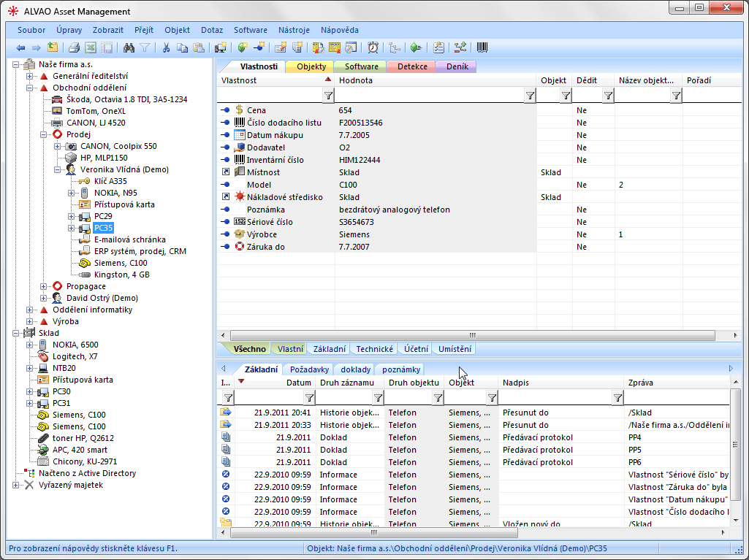The width and height of the screenshot is (749, 560).
Task: Open filter dropdown for Hodnota column
Action: pos(530,96)
